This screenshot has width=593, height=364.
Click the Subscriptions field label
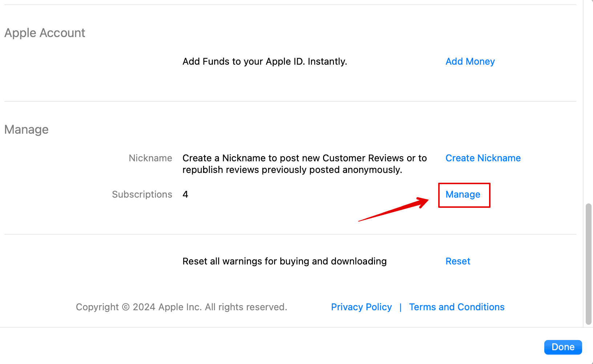(x=142, y=194)
